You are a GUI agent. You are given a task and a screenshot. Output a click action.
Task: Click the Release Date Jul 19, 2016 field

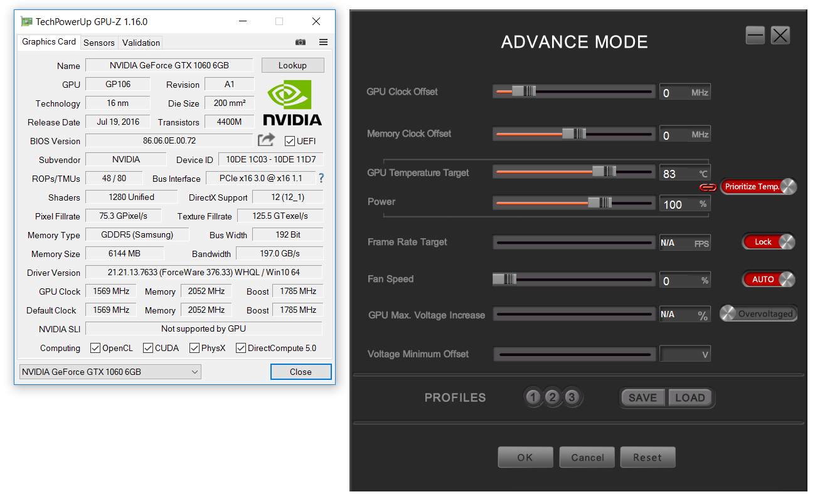click(x=117, y=122)
